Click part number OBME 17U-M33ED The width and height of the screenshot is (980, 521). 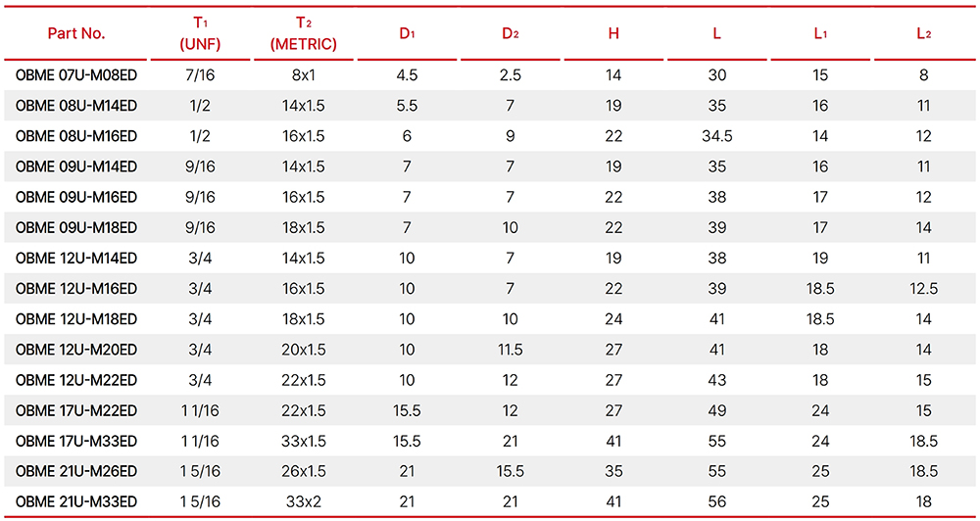[x=76, y=441]
